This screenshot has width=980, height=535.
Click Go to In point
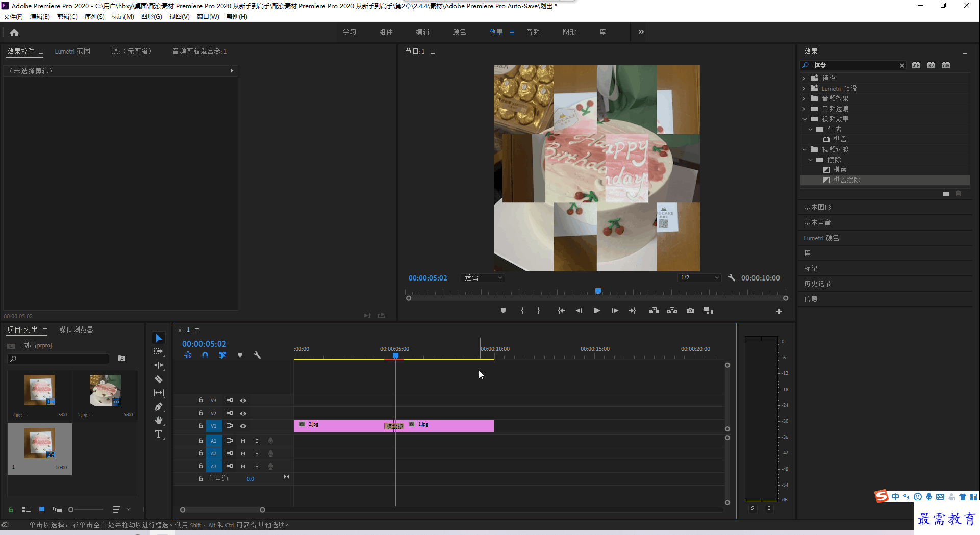coord(561,311)
